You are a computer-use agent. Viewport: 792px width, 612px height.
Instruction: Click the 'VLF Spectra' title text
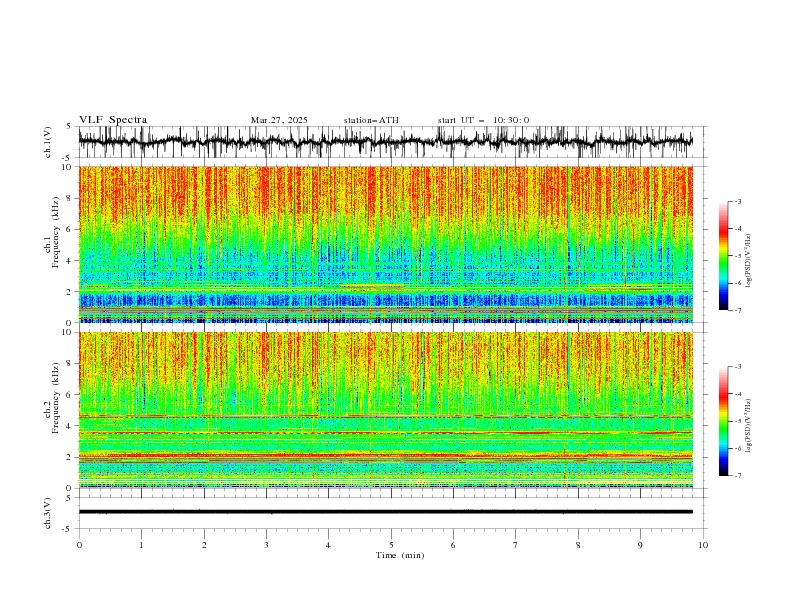(113, 120)
